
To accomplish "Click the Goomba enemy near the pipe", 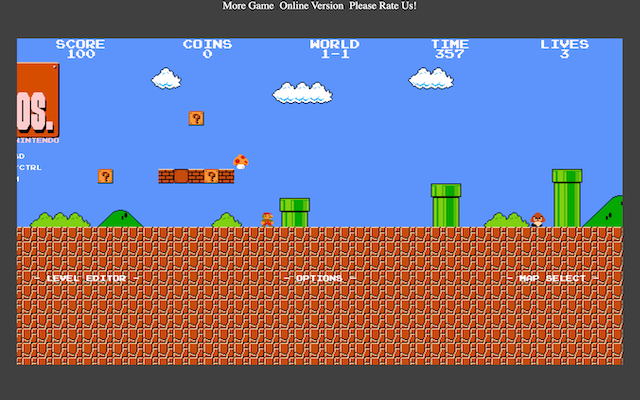I will pyautogui.click(x=538, y=220).
